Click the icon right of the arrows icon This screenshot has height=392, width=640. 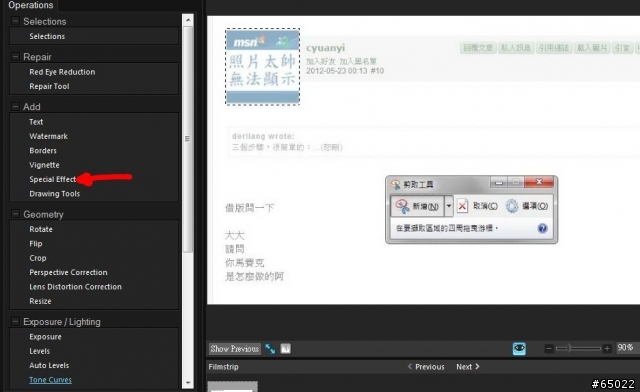(286, 349)
